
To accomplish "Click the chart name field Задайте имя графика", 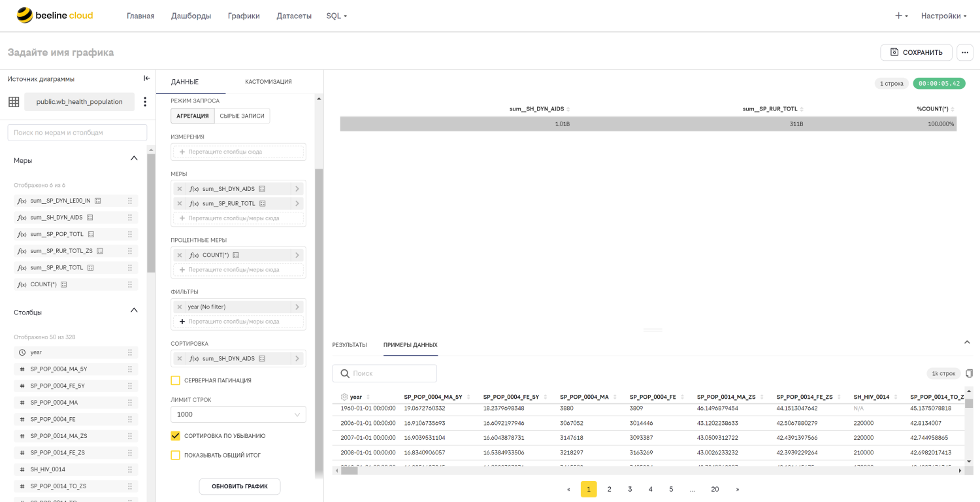I will pos(61,52).
